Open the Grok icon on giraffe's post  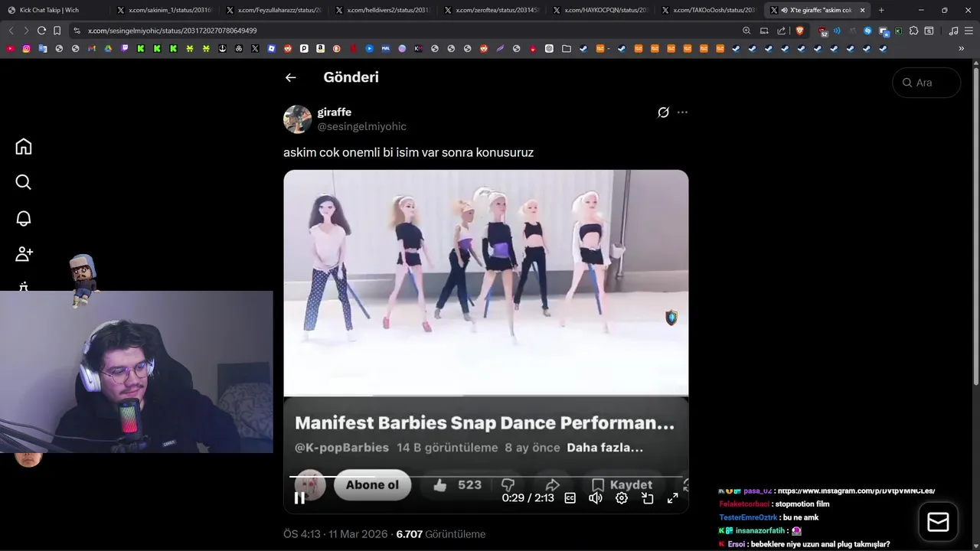pos(664,112)
